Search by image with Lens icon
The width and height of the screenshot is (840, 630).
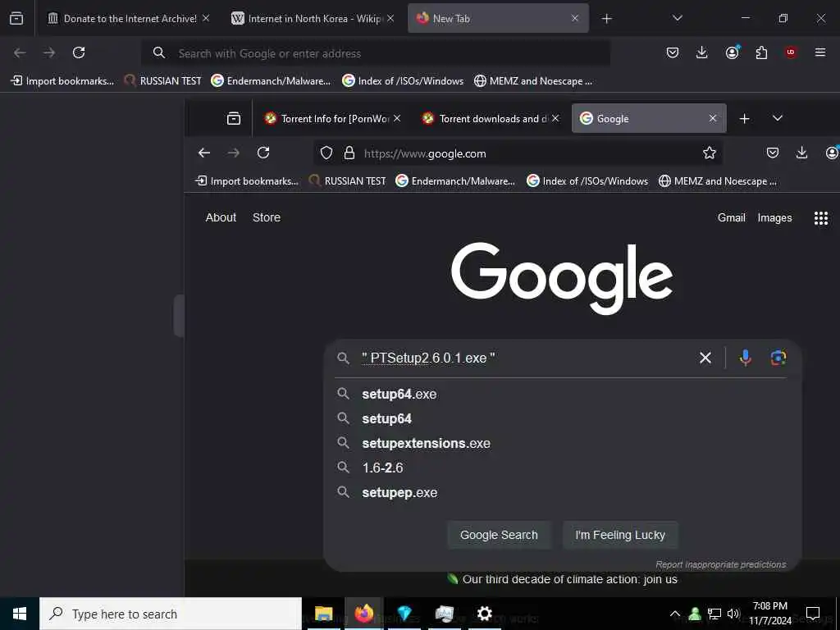point(778,358)
